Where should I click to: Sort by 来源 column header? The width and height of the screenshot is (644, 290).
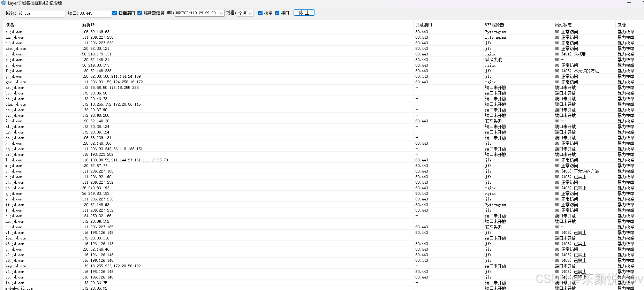tap(630, 25)
